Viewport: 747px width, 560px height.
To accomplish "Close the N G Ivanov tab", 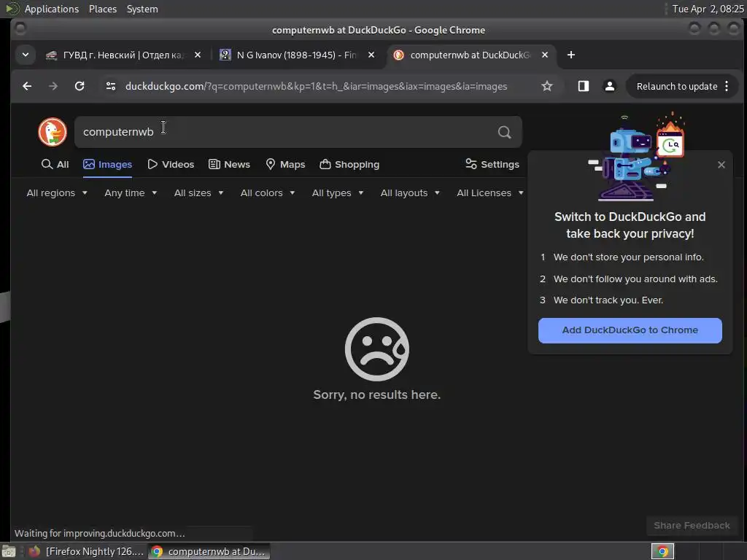I will (x=371, y=55).
